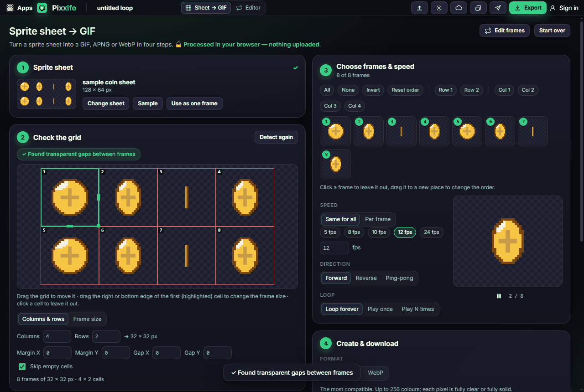The width and height of the screenshot is (584, 392).
Task: Choose Per frame speed
Action: click(x=378, y=219)
